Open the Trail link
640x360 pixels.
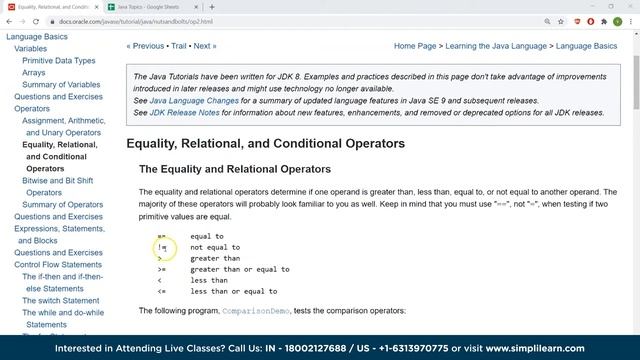pos(178,46)
